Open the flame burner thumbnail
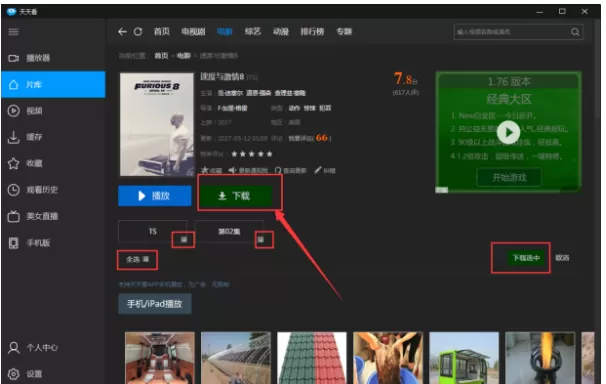The height and width of the screenshot is (384, 606). [x=540, y=358]
